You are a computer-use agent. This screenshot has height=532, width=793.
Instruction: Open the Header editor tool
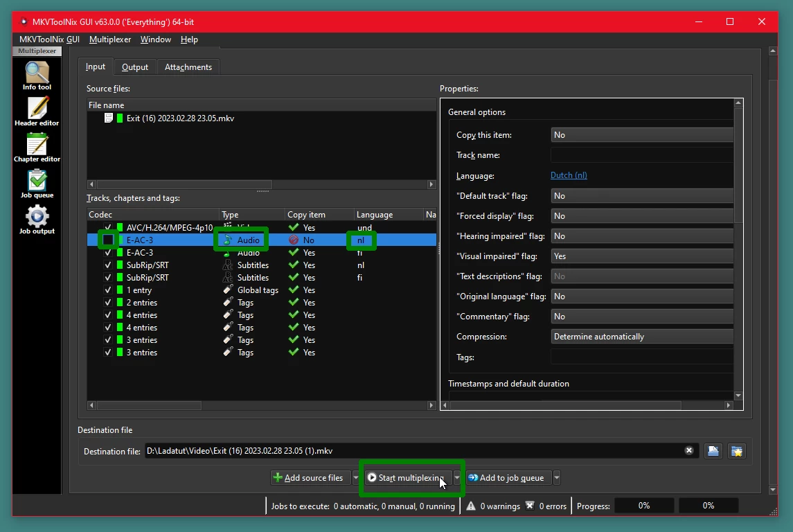pyautogui.click(x=37, y=111)
